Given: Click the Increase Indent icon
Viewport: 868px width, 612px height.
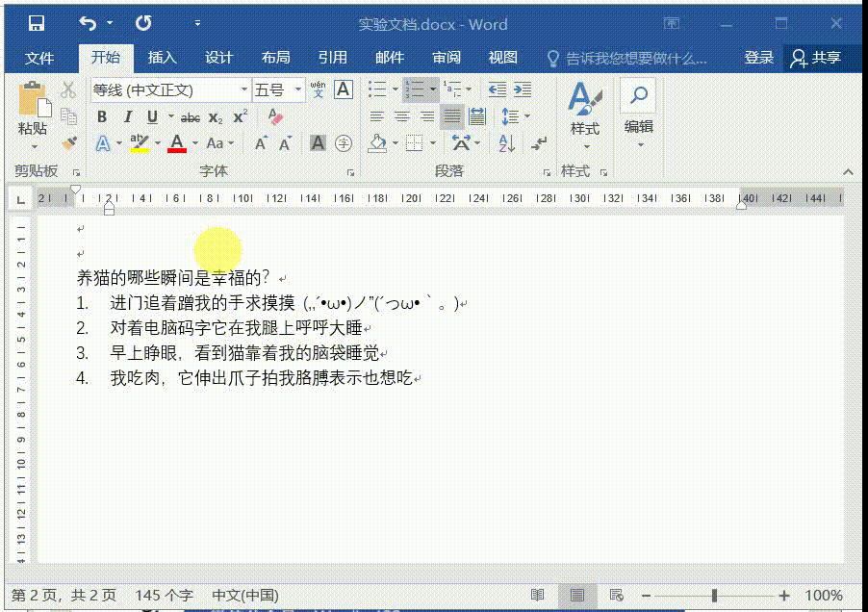Looking at the screenshot, I should (522, 89).
